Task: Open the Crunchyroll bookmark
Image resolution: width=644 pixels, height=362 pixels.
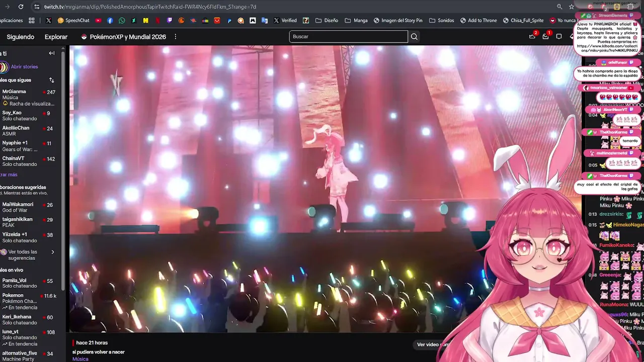Action: (x=181, y=21)
